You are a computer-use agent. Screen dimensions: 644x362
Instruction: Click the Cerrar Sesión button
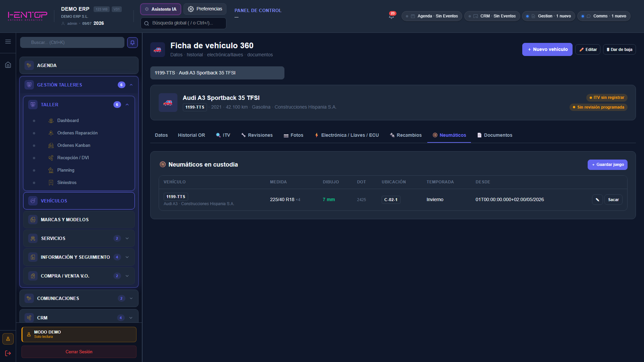pyautogui.click(x=79, y=352)
